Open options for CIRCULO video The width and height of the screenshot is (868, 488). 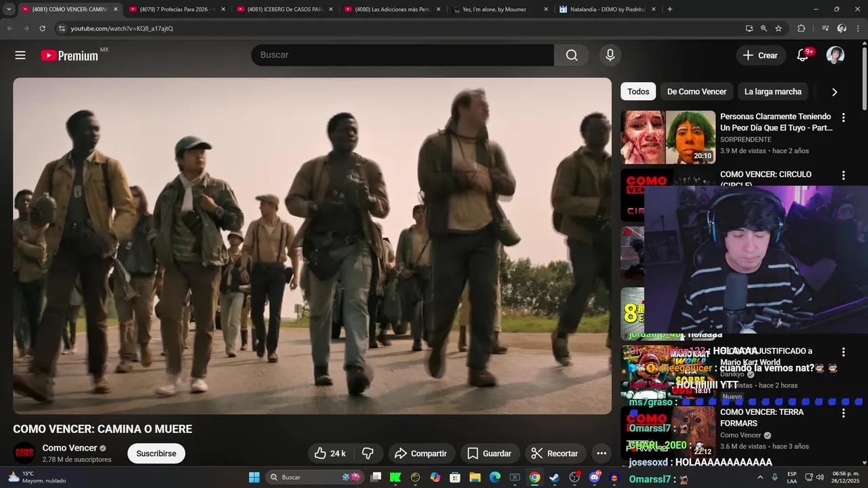[x=844, y=176]
